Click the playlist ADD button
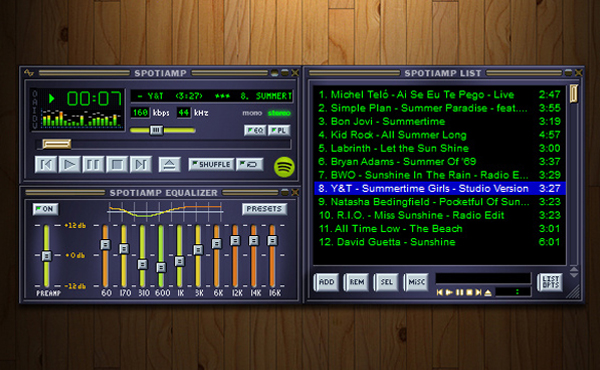This screenshot has height=370, width=600. 326,282
